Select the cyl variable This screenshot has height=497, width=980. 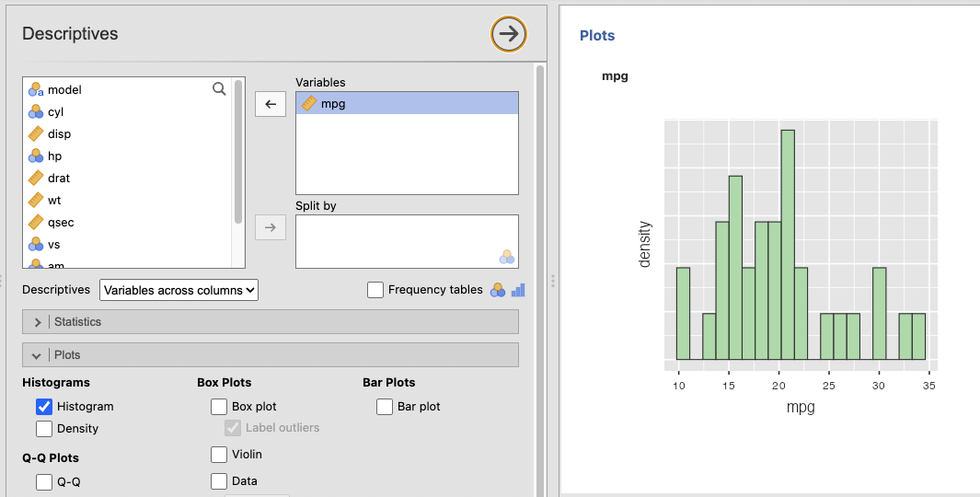click(x=55, y=111)
